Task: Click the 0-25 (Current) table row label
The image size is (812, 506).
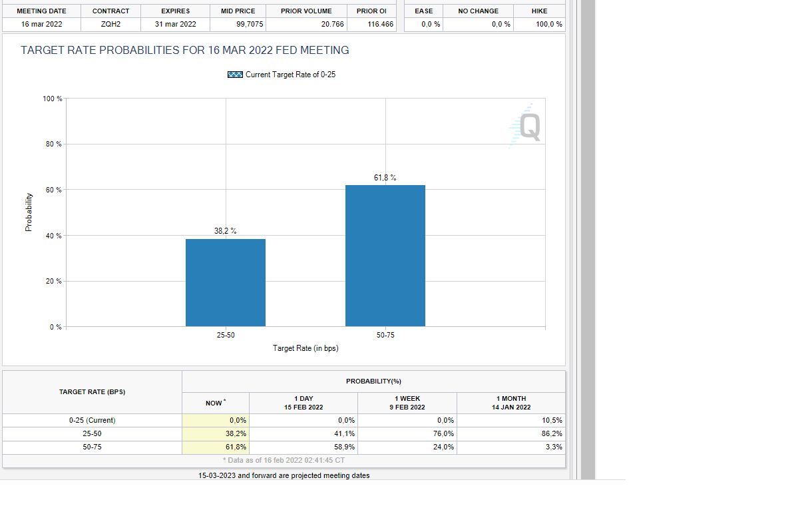Action: (x=92, y=420)
